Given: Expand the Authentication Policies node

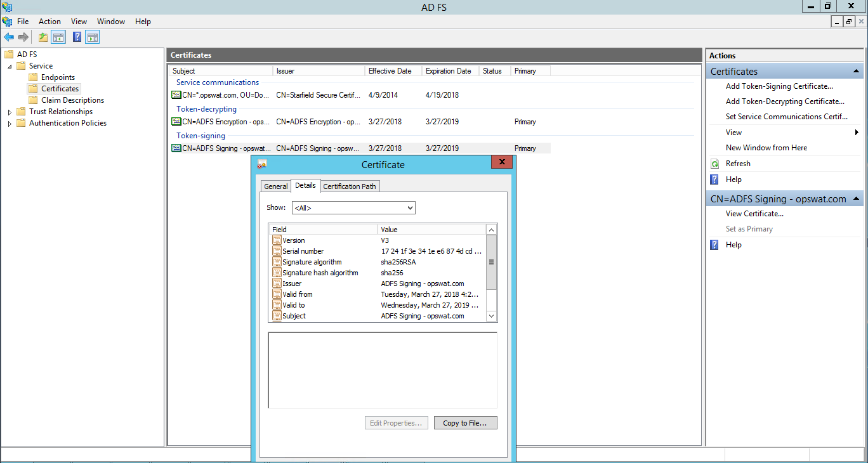Looking at the screenshot, I should pyautogui.click(x=10, y=123).
